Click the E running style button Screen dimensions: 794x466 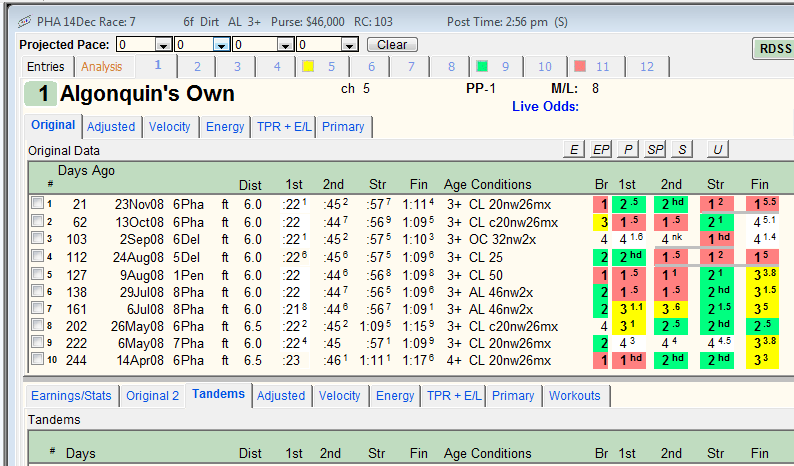(574, 149)
